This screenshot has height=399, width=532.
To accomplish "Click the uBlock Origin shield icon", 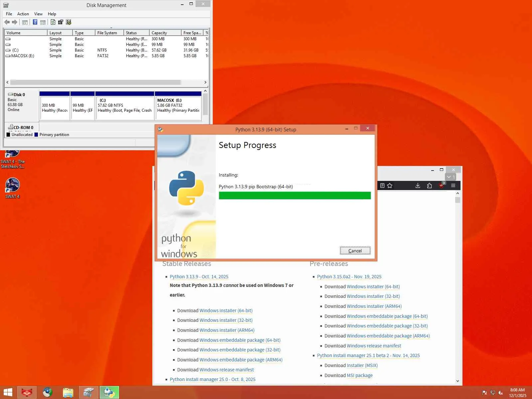I will pyautogui.click(x=442, y=185).
